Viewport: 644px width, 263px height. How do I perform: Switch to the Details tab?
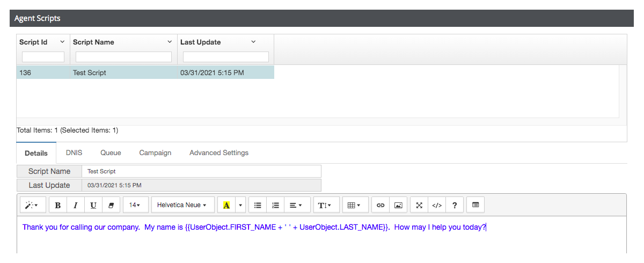pyautogui.click(x=36, y=153)
